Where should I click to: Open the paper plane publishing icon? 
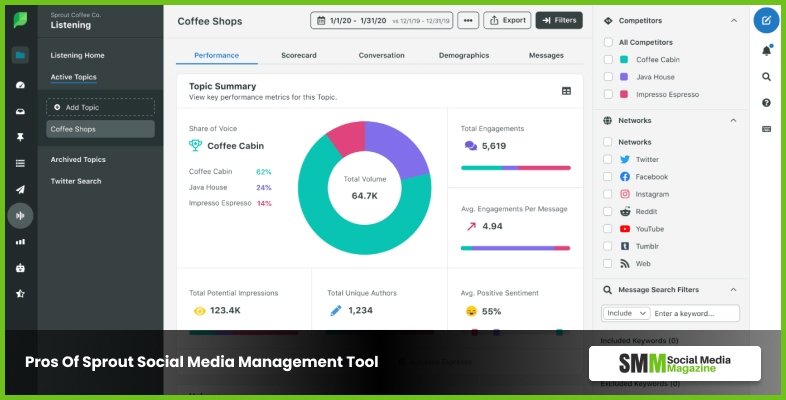pos(20,188)
